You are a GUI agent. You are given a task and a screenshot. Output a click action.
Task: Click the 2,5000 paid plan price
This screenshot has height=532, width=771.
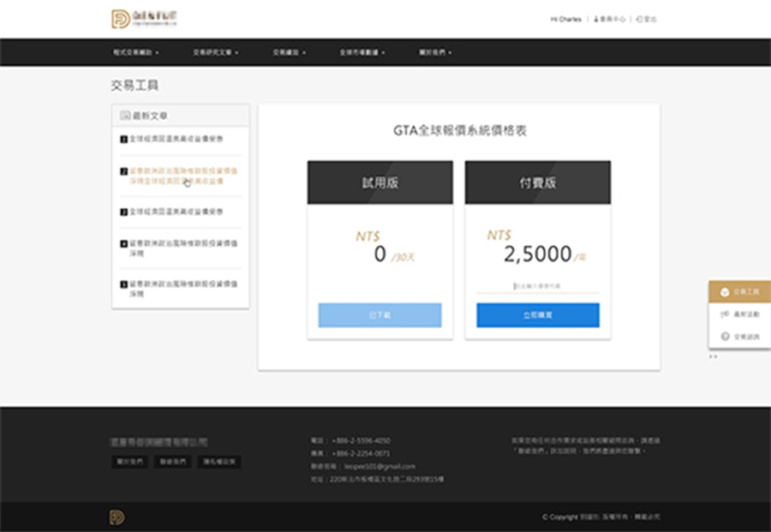(x=537, y=254)
